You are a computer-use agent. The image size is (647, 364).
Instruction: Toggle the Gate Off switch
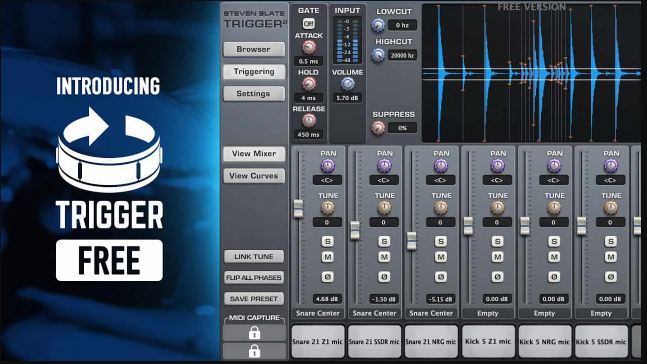tap(308, 23)
